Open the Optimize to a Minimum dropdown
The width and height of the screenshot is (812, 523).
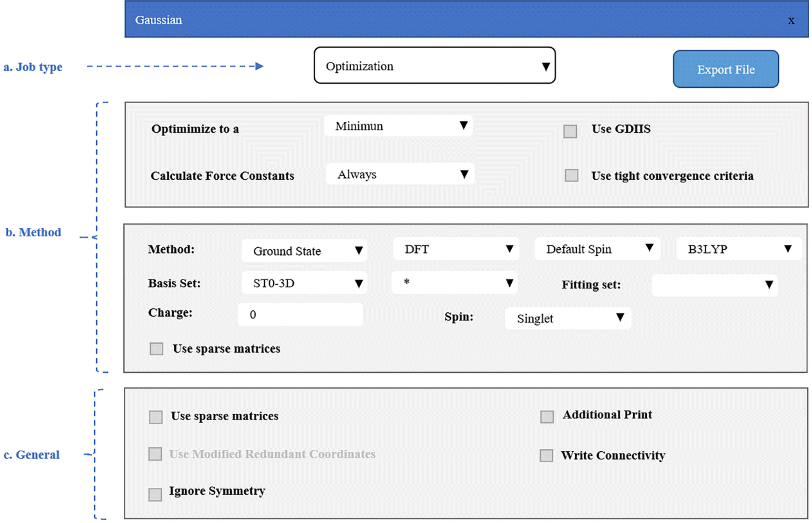398,126
